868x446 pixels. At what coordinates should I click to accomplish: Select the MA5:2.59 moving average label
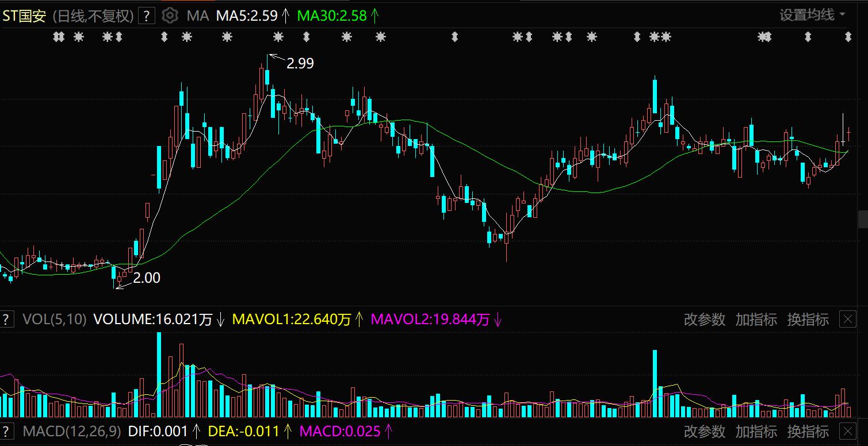pyautogui.click(x=247, y=16)
